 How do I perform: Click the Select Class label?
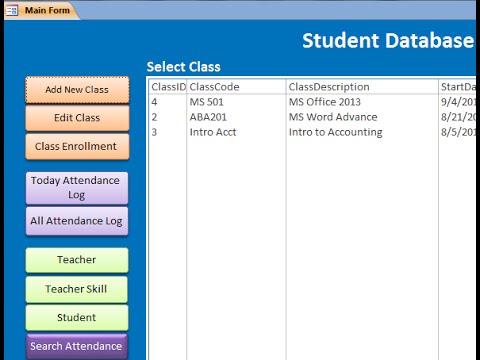[184, 67]
